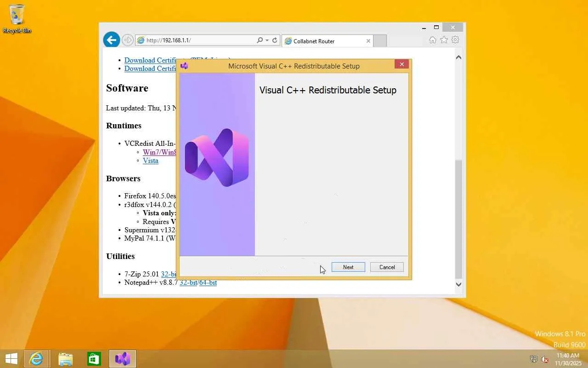
Task: Click the "Visual C++ Redistributable Setup" heading text
Action: [x=328, y=90]
